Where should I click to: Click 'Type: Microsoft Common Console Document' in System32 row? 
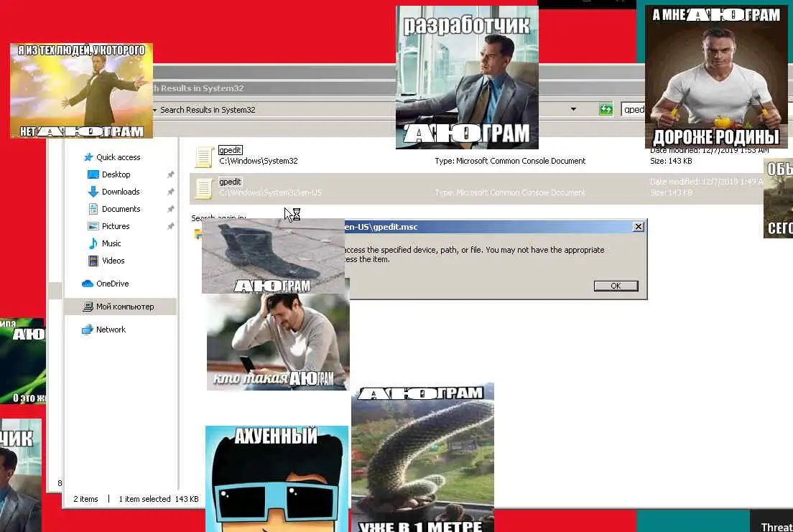[x=510, y=161]
